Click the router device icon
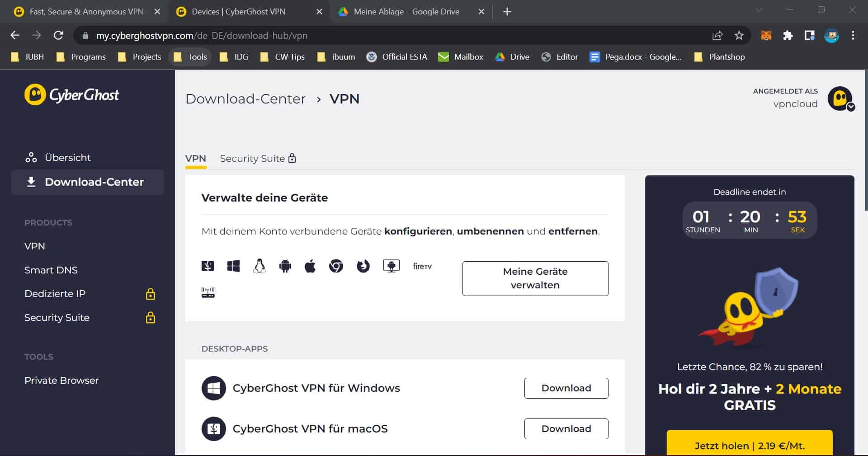This screenshot has height=456, width=868. coord(208,292)
